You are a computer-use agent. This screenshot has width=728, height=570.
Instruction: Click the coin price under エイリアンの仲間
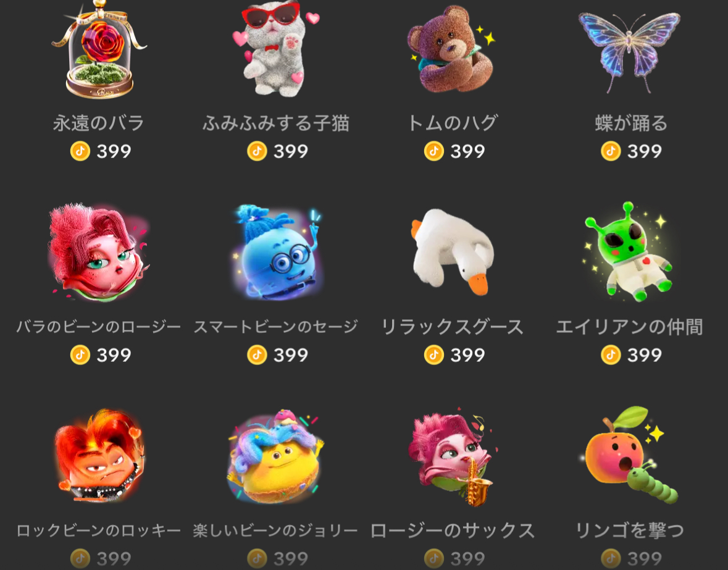coord(631,355)
